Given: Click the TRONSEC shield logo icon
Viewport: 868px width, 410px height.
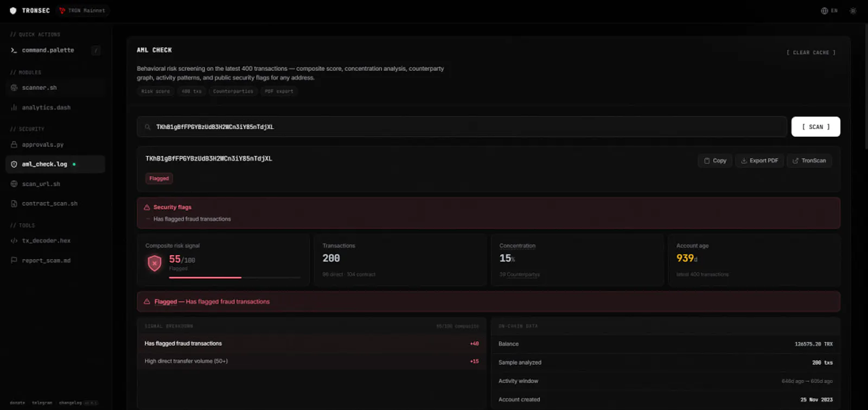Looking at the screenshot, I should pyautogui.click(x=13, y=10).
